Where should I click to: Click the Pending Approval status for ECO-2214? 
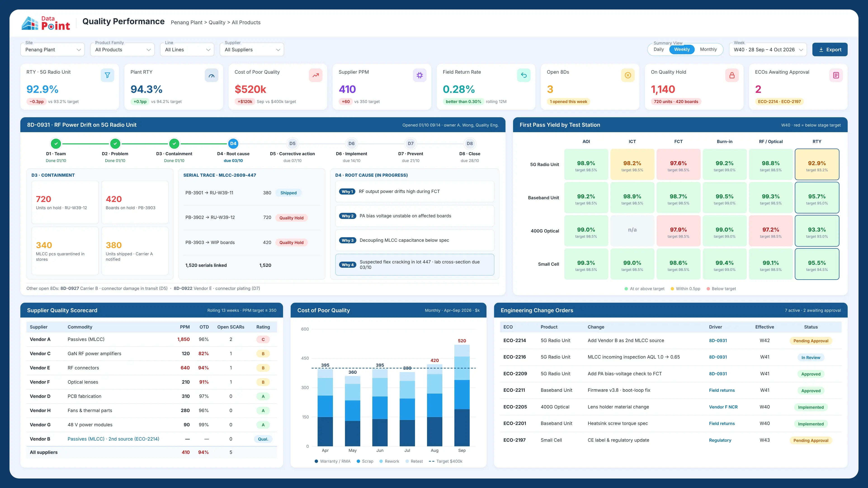(x=811, y=341)
